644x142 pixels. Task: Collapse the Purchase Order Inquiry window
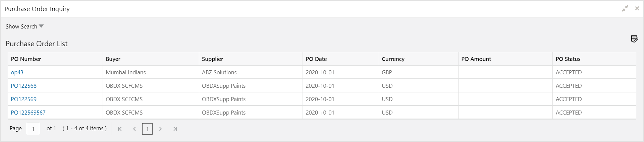click(x=625, y=9)
